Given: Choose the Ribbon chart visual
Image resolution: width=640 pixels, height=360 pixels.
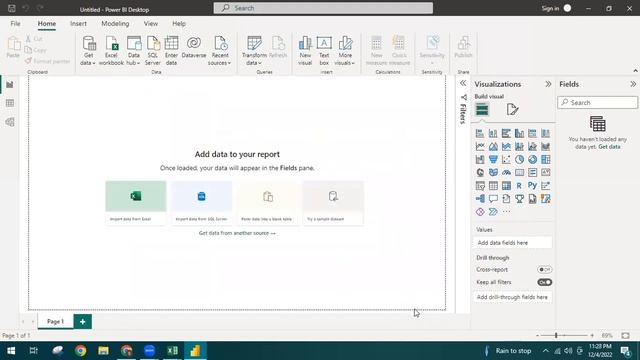Looking at the screenshot, I should (545, 146).
